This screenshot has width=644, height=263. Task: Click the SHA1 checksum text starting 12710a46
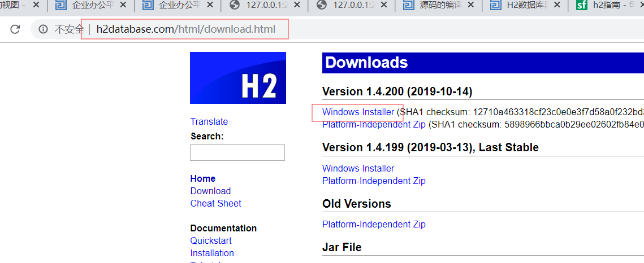pos(520,112)
